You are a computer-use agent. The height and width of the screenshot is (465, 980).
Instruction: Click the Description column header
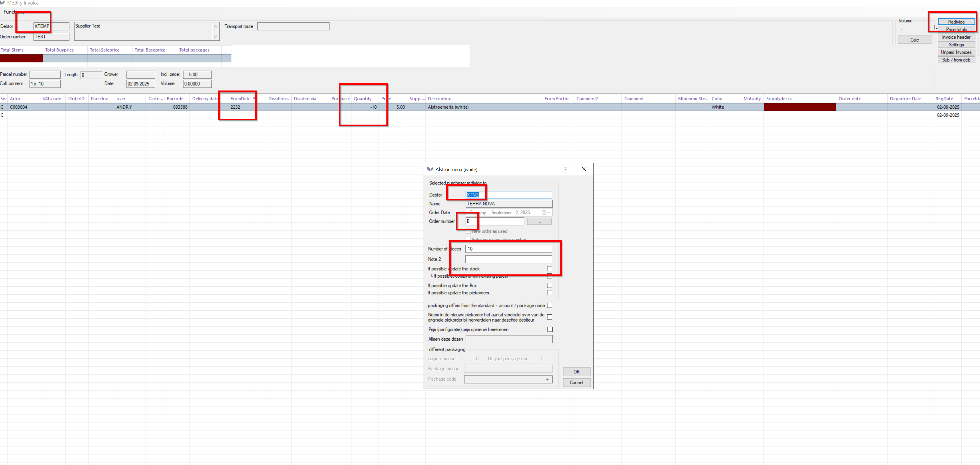439,99
